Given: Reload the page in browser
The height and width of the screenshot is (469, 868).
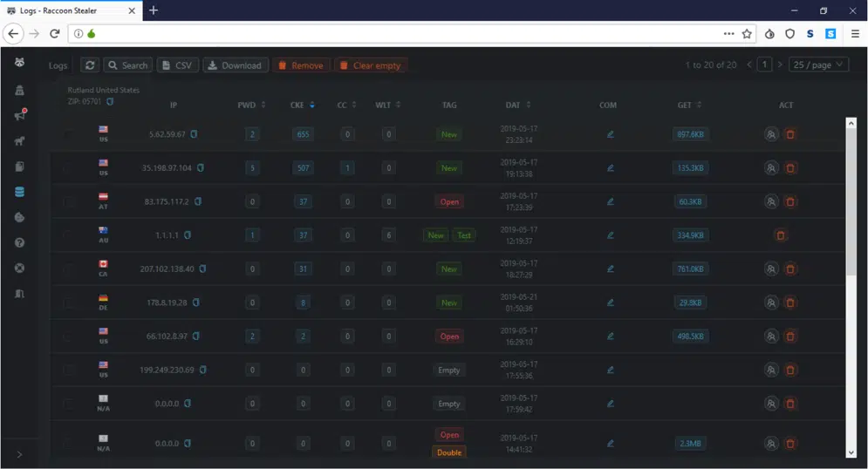Looking at the screenshot, I should pyautogui.click(x=54, y=34).
